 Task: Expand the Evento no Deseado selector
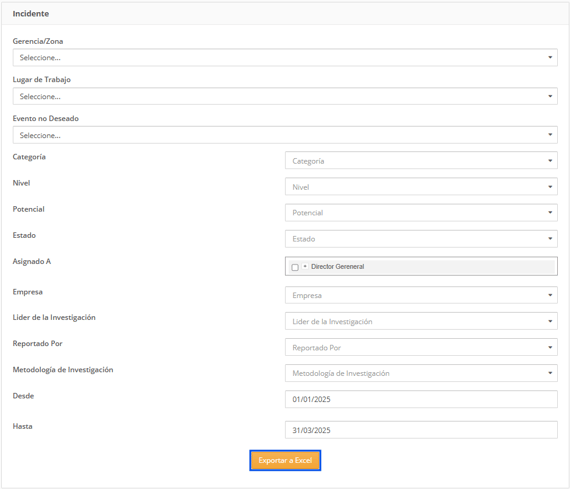click(285, 135)
